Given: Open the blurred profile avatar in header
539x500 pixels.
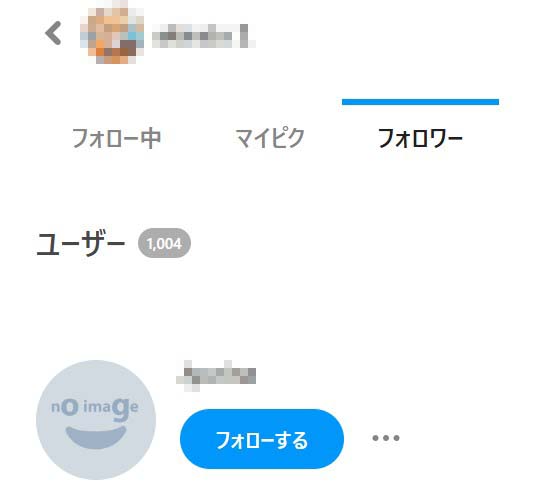Looking at the screenshot, I should pyautogui.click(x=112, y=33).
